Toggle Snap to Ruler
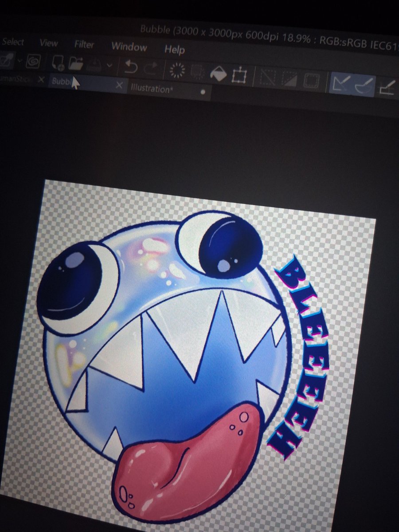399x532 pixels. [x=341, y=82]
